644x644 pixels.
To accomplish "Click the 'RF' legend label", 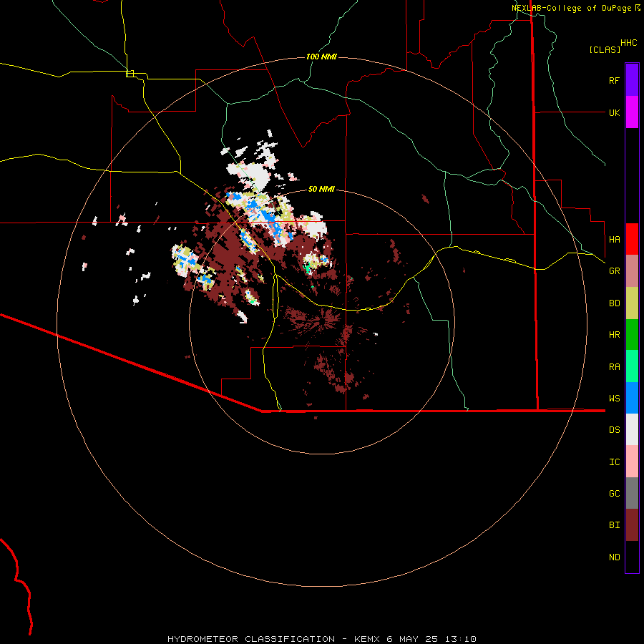I will coord(614,80).
